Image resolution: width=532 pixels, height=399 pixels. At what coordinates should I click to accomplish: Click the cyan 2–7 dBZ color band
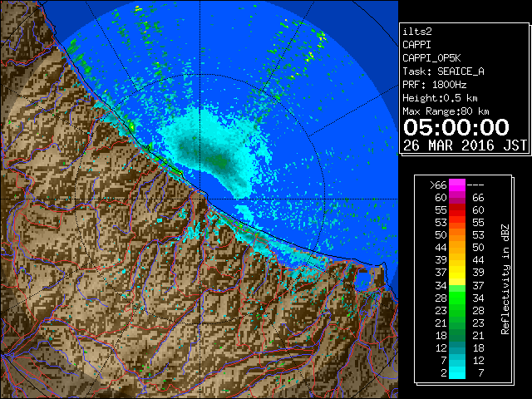click(x=457, y=373)
